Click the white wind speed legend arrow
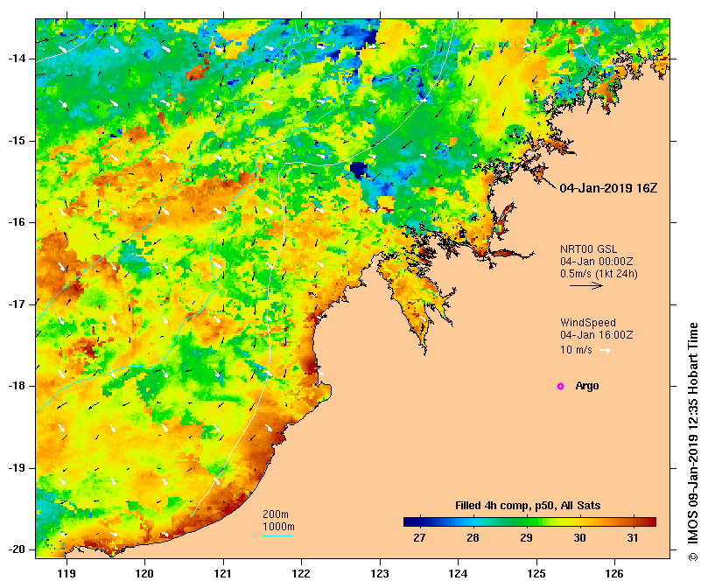This screenshot has height=588, width=708. [x=605, y=350]
